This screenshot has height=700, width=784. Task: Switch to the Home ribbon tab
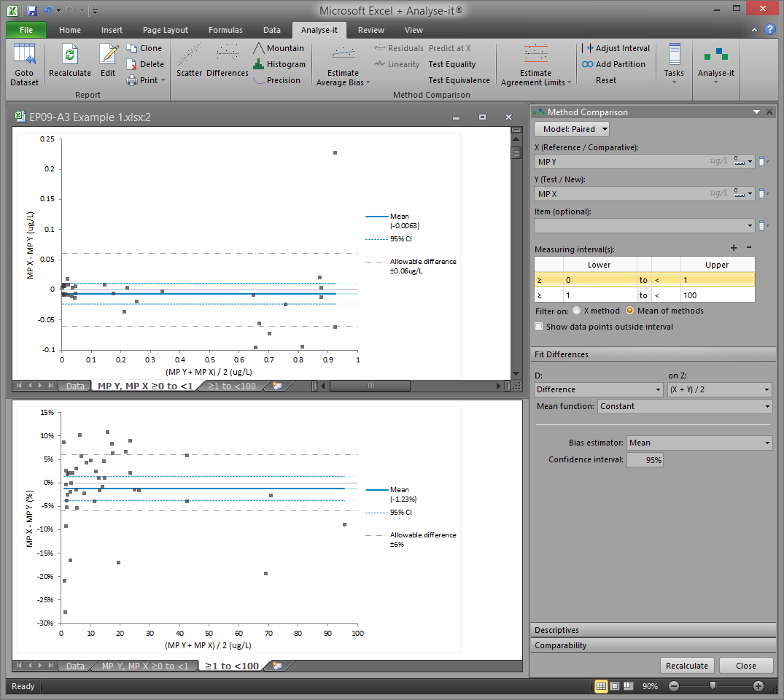[x=69, y=30]
